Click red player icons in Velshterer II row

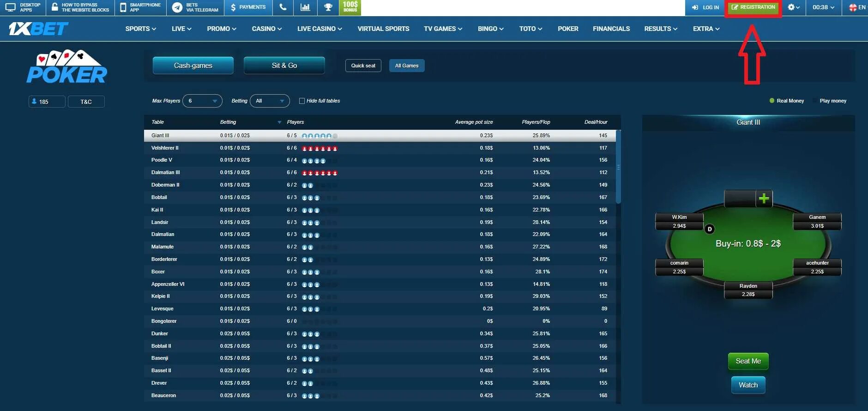pos(319,148)
